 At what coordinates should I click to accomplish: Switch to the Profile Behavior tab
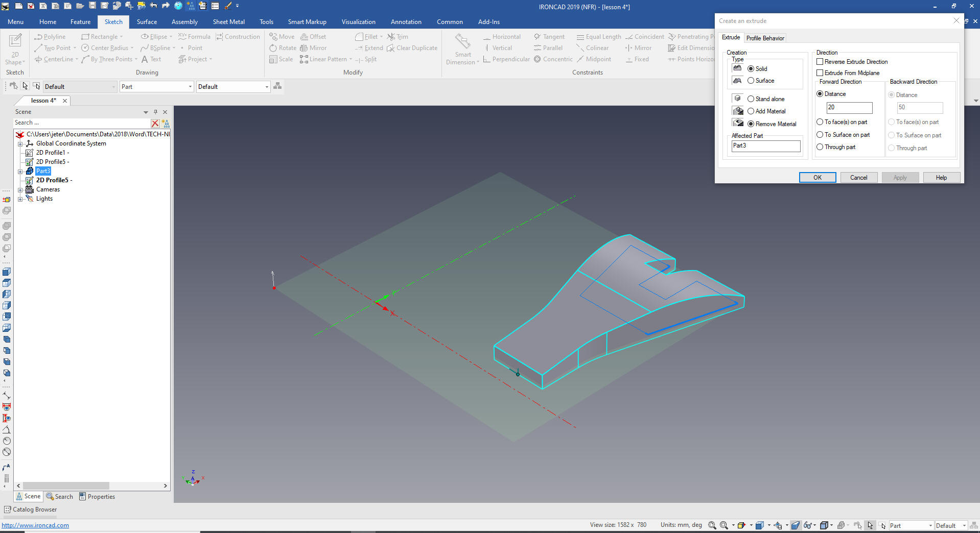coord(765,38)
